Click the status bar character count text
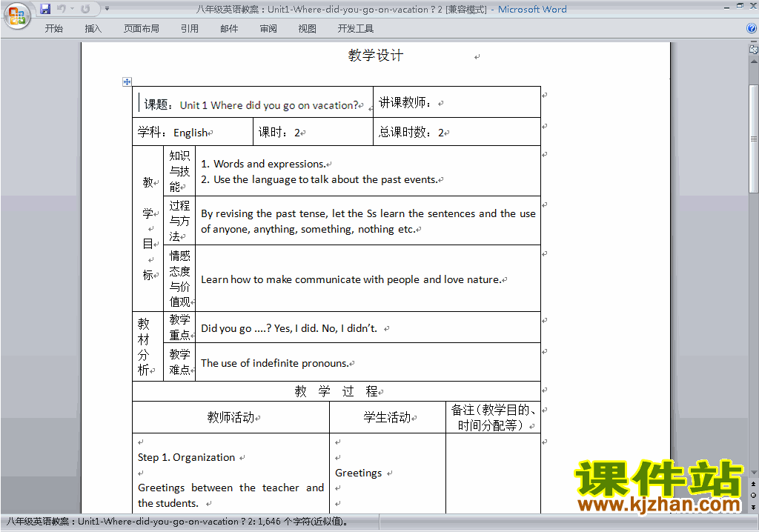 [177, 522]
